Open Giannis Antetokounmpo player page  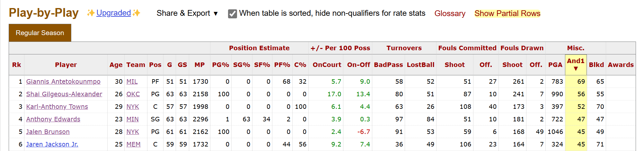click(x=63, y=81)
